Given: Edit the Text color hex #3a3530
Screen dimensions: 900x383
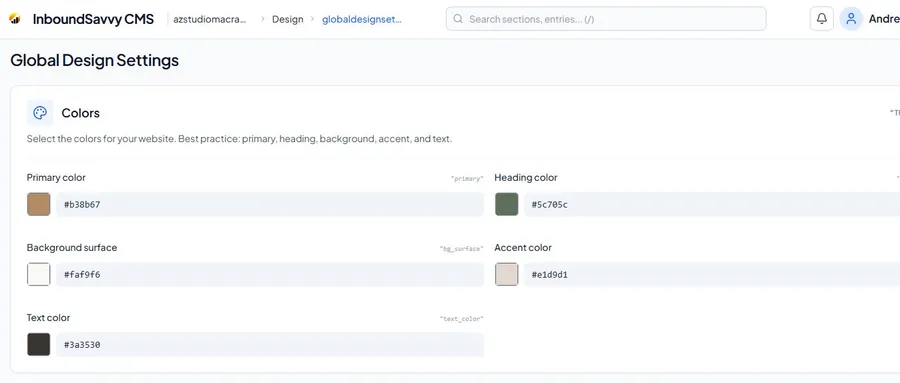Looking at the screenshot, I should coord(270,345).
